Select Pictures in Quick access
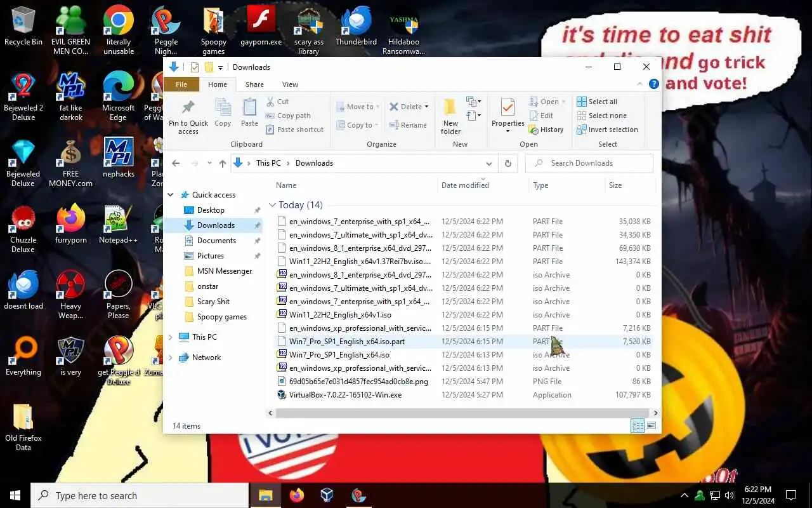This screenshot has width=812, height=508. tap(210, 256)
